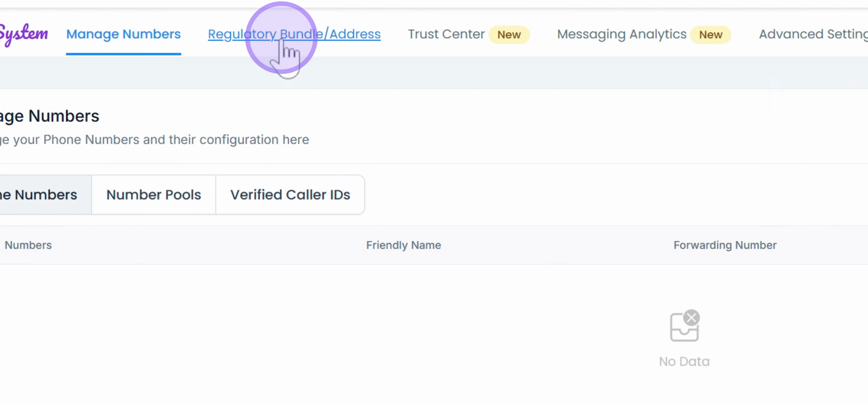Open the Manage Numbers top tab
This screenshot has height=404, width=868.
(123, 34)
